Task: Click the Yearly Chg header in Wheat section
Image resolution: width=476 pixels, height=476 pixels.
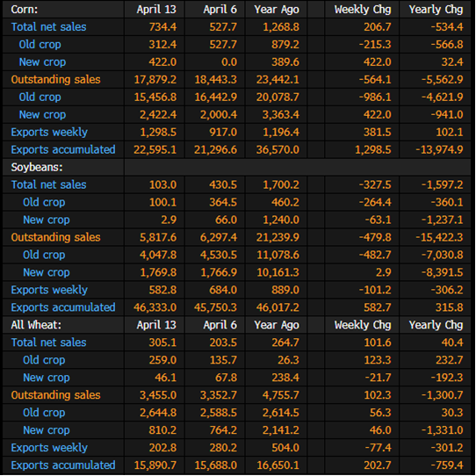Action: (436, 325)
